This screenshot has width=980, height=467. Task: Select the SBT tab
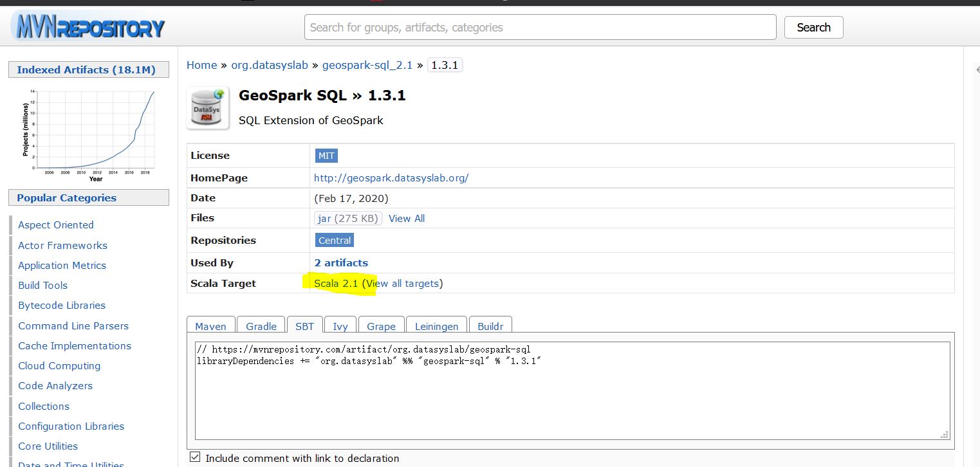[x=304, y=325]
